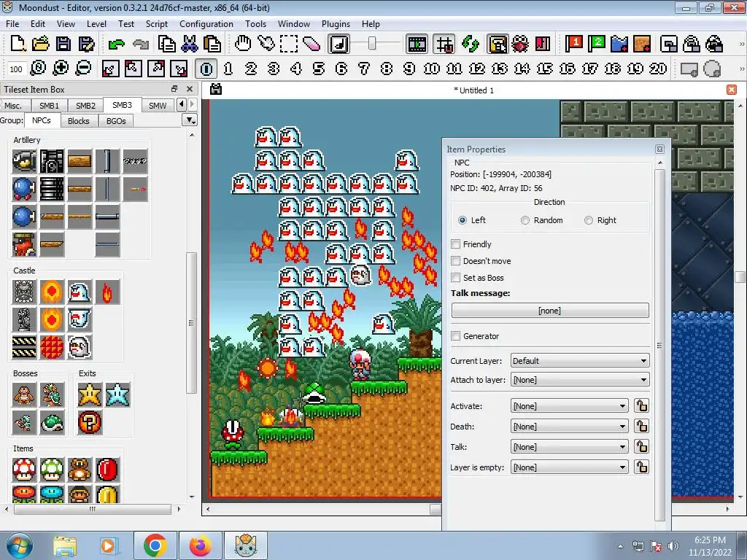Toggle the grid snap icon
The width and height of the screenshot is (747, 560).
coord(444,44)
